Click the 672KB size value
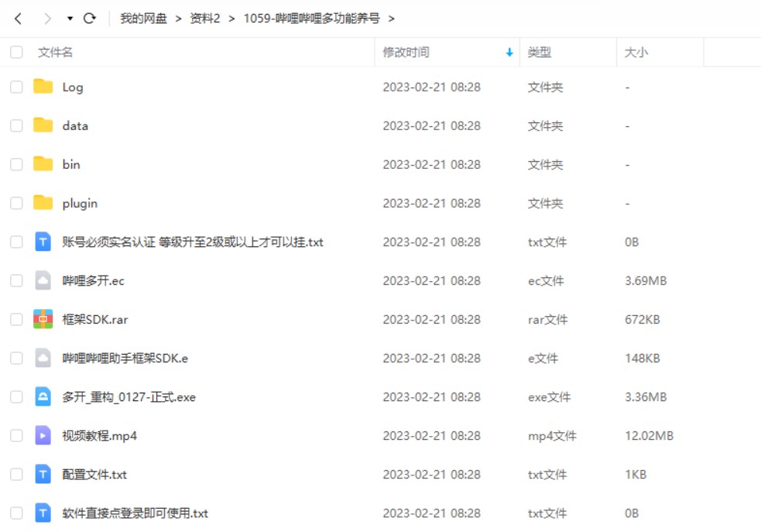Screen dimensions: 761x532 [x=642, y=319]
